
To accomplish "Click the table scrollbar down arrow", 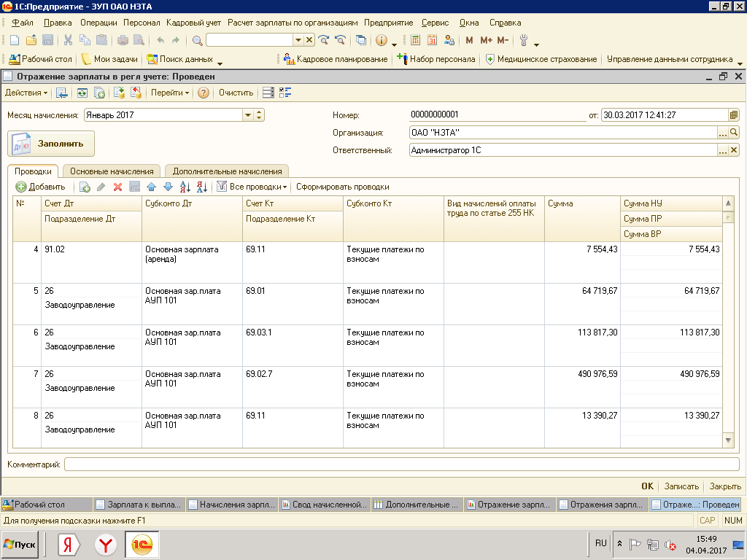I will point(728,440).
